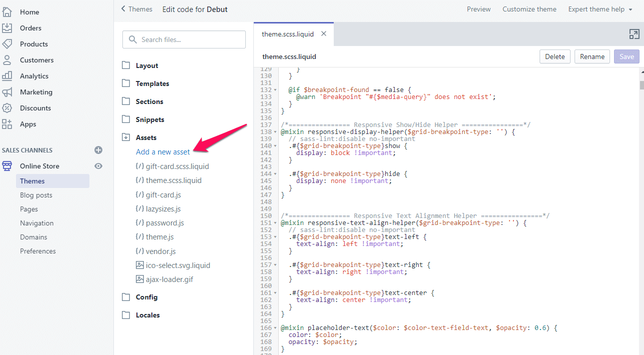Click Add a new asset link

(163, 152)
